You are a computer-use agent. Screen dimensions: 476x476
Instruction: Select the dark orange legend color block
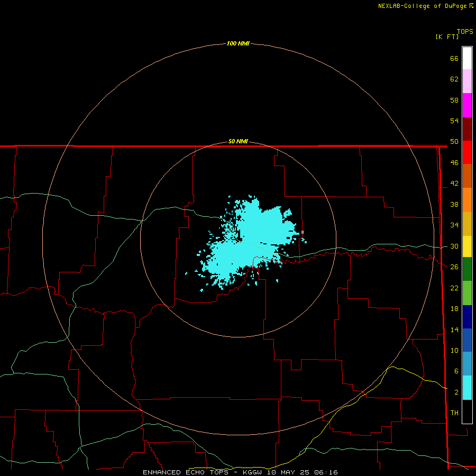point(467,176)
